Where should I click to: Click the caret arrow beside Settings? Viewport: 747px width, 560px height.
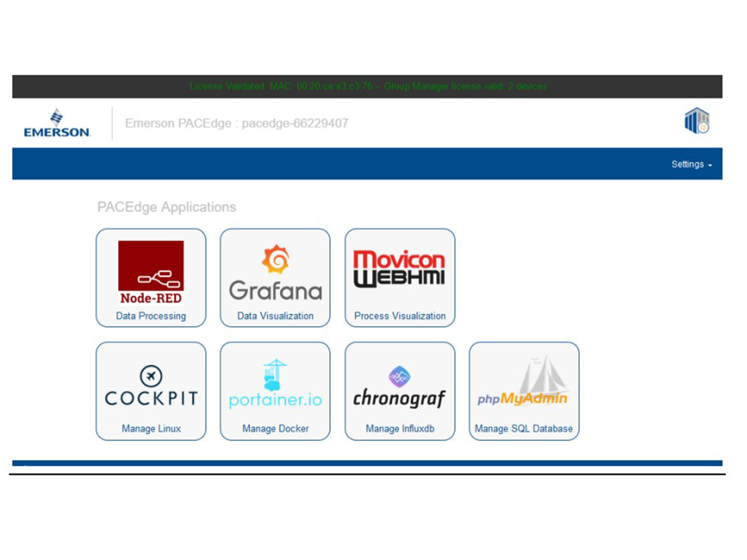(710, 165)
